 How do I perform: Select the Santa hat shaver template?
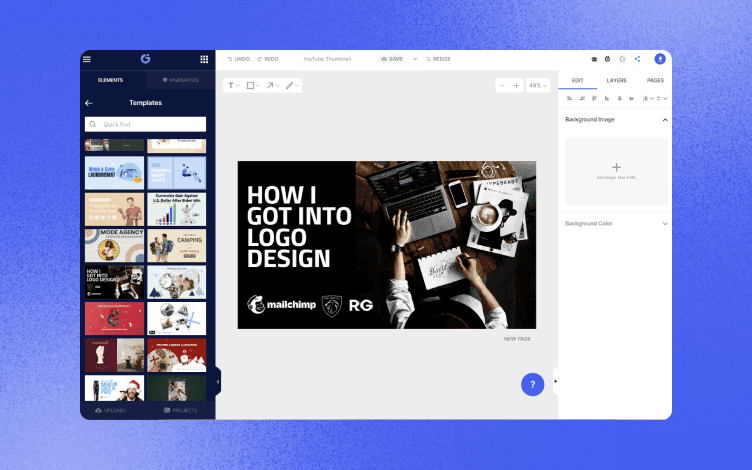tap(114, 388)
